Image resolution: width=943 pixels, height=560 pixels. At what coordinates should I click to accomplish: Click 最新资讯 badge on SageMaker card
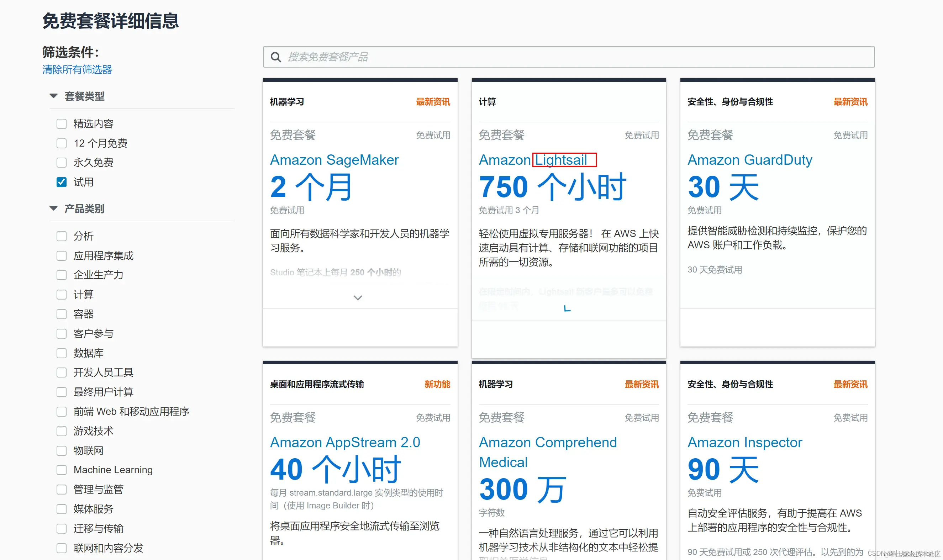tap(433, 102)
